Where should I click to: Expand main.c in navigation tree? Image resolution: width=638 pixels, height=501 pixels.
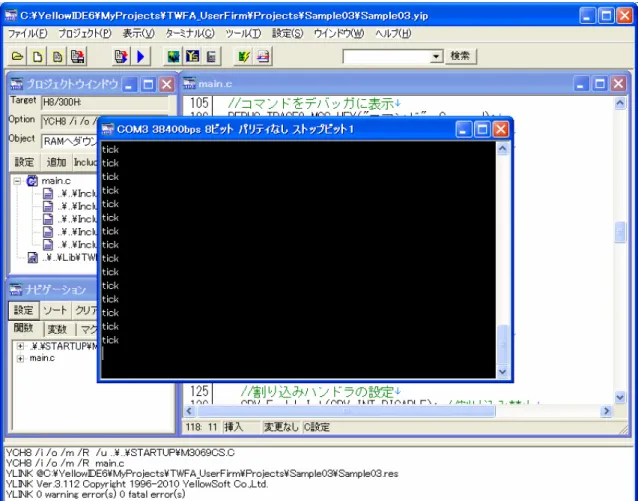[20, 359]
